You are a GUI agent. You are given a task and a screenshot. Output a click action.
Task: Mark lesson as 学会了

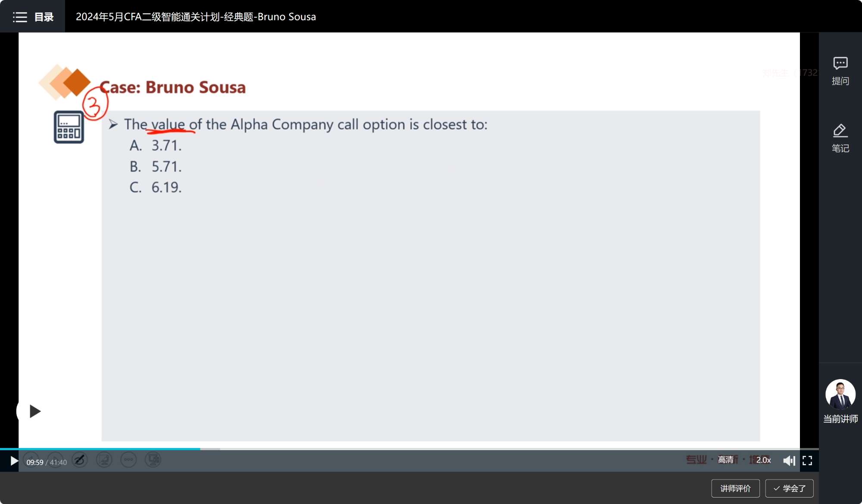pyautogui.click(x=789, y=488)
